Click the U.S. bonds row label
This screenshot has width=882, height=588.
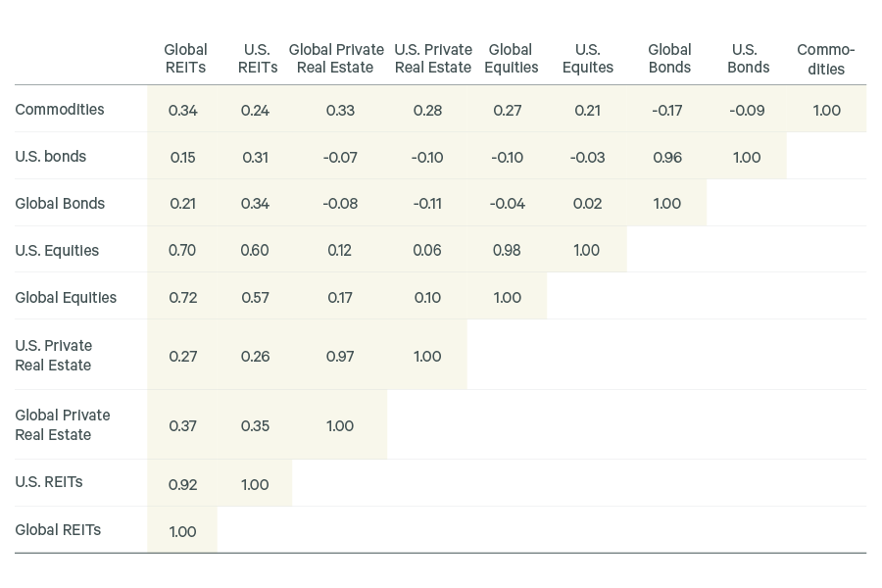(51, 157)
